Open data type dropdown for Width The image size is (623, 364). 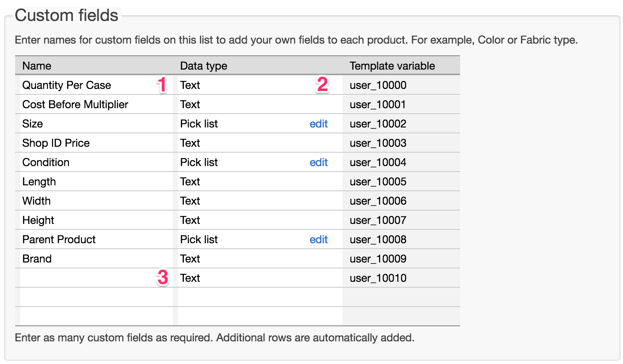pos(260,201)
